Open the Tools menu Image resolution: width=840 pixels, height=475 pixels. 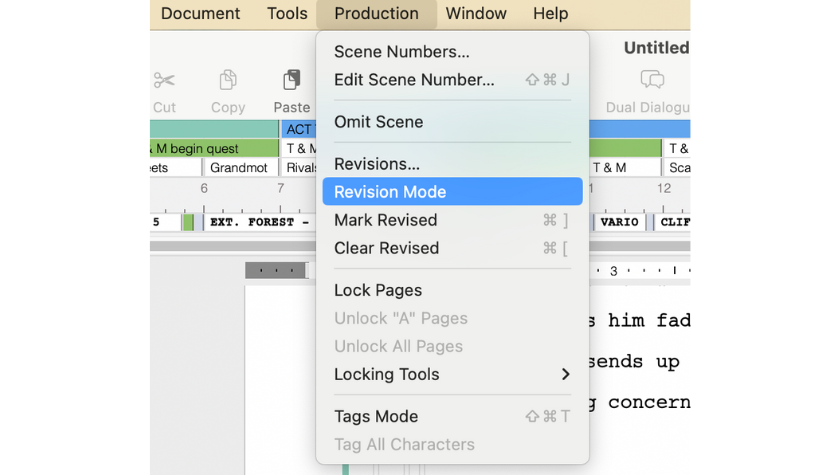pyautogui.click(x=287, y=14)
